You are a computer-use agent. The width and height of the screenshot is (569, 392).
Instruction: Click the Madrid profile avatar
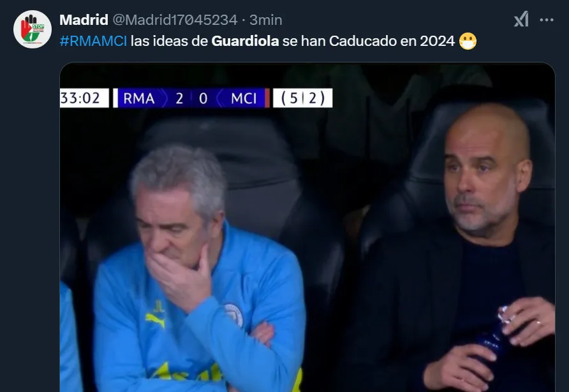click(x=33, y=29)
